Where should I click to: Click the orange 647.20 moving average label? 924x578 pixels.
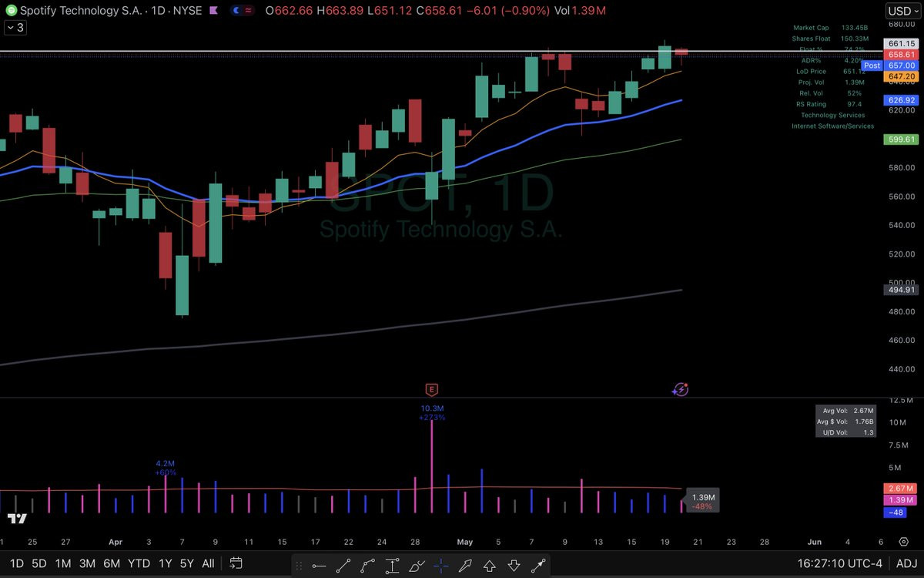coord(901,77)
